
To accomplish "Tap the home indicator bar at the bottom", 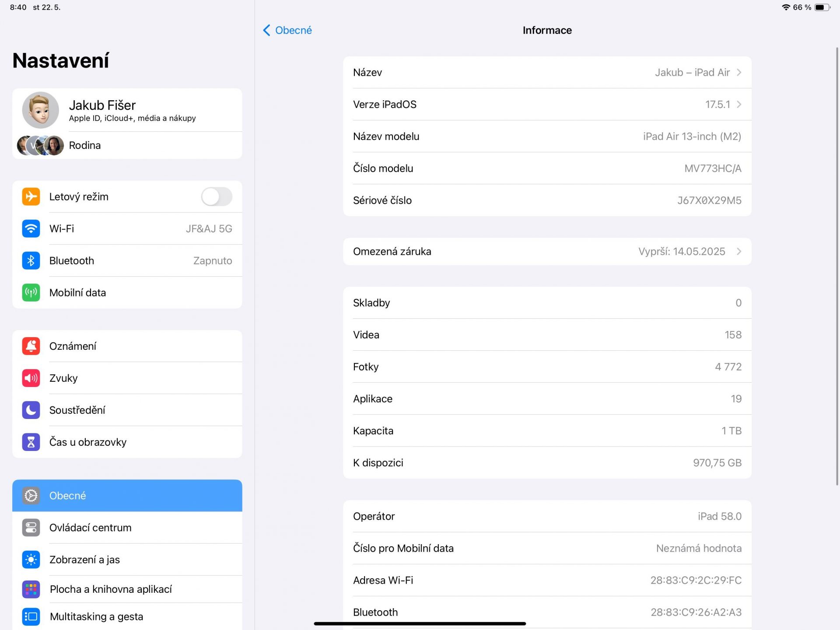I will click(420, 623).
